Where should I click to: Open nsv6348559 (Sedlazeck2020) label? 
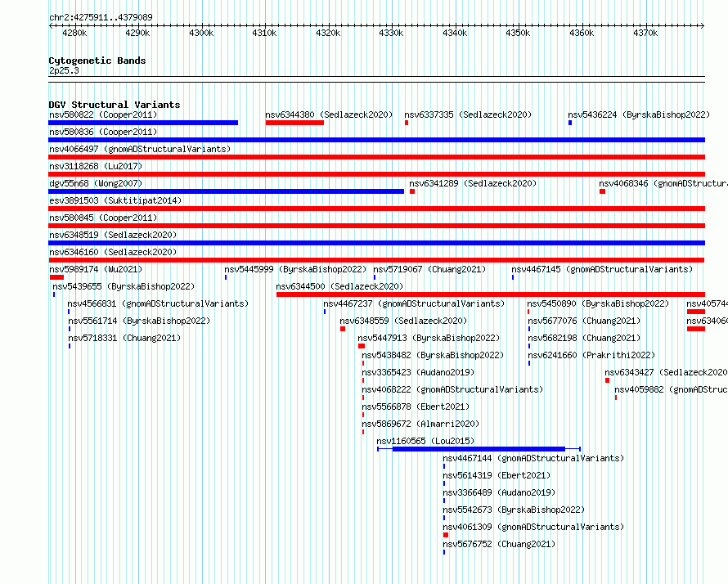(x=403, y=321)
